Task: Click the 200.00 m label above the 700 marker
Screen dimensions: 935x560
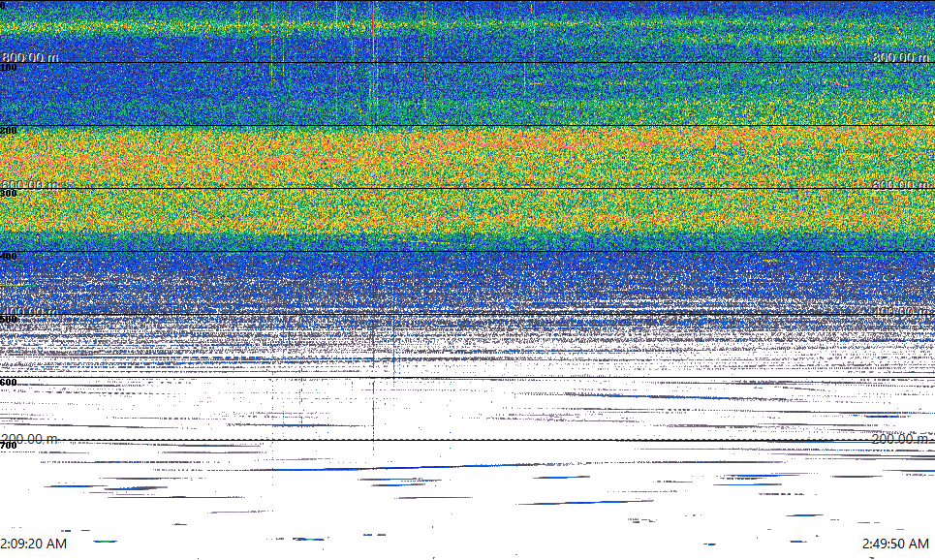Action: [x=30, y=439]
